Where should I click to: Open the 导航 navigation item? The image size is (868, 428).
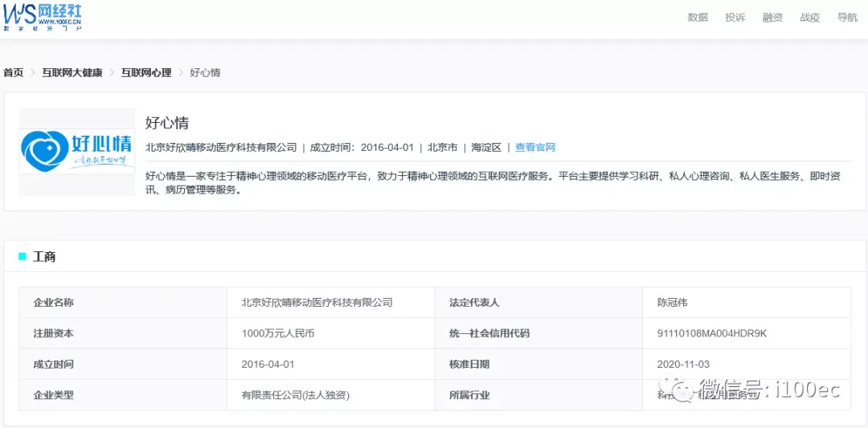tap(848, 17)
